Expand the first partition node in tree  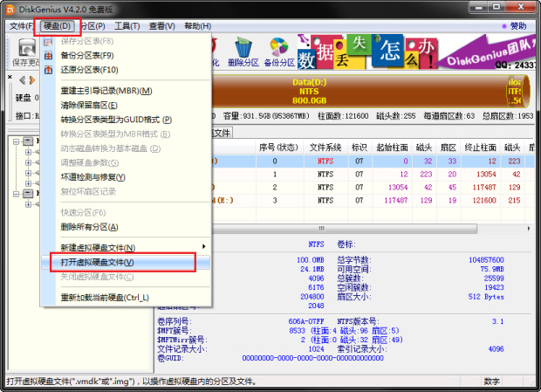click(28, 152)
